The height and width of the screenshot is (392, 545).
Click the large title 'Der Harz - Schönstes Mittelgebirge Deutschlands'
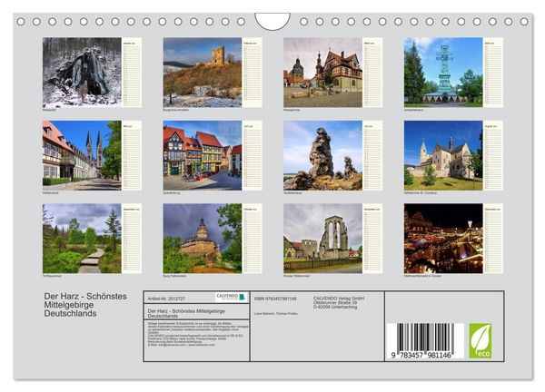85,305
